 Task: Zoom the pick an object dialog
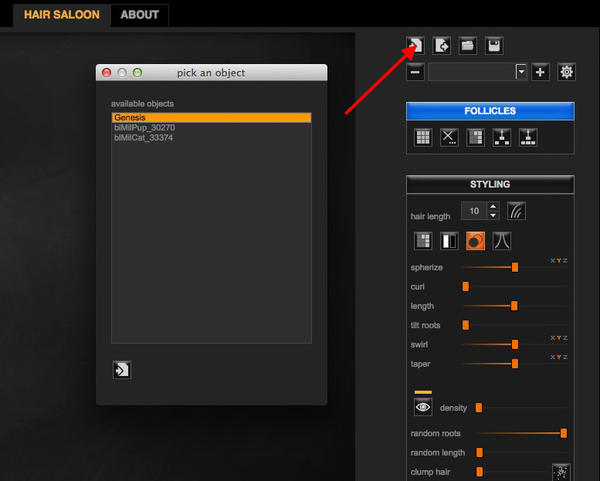click(x=137, y=72)
